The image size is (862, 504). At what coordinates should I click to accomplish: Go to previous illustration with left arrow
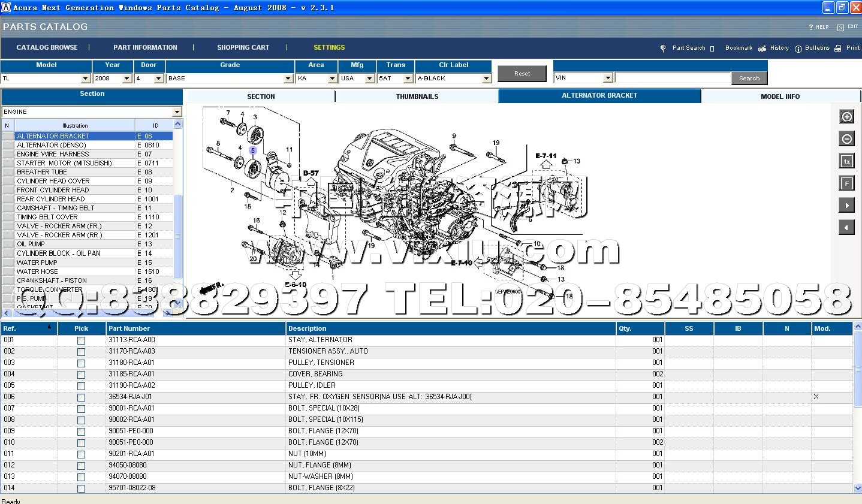point(846,228)
